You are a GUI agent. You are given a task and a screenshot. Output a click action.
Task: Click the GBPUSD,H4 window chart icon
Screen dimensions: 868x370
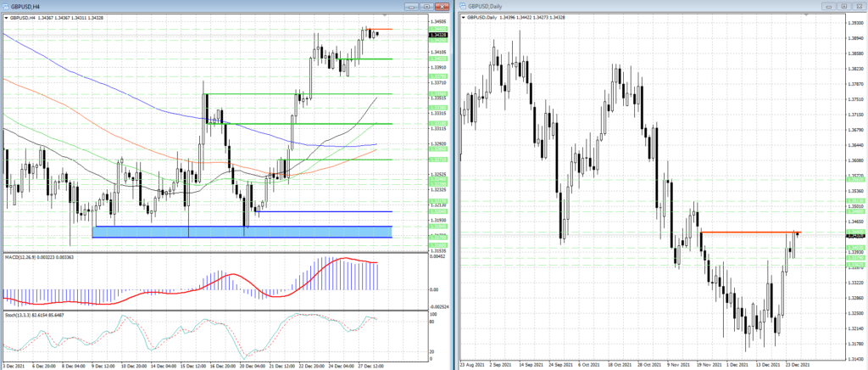6,6
